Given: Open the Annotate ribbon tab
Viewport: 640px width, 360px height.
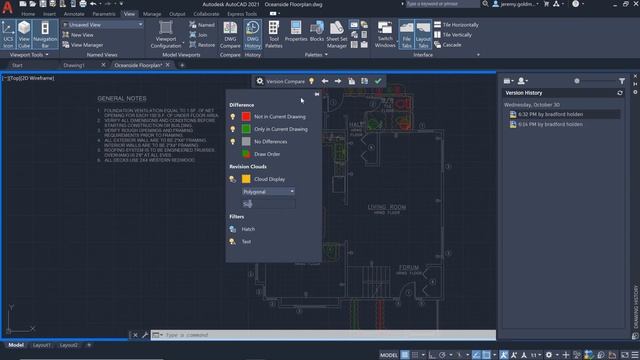Looking at the screenshot, I should pyautogui.click(x=74, y=14).
